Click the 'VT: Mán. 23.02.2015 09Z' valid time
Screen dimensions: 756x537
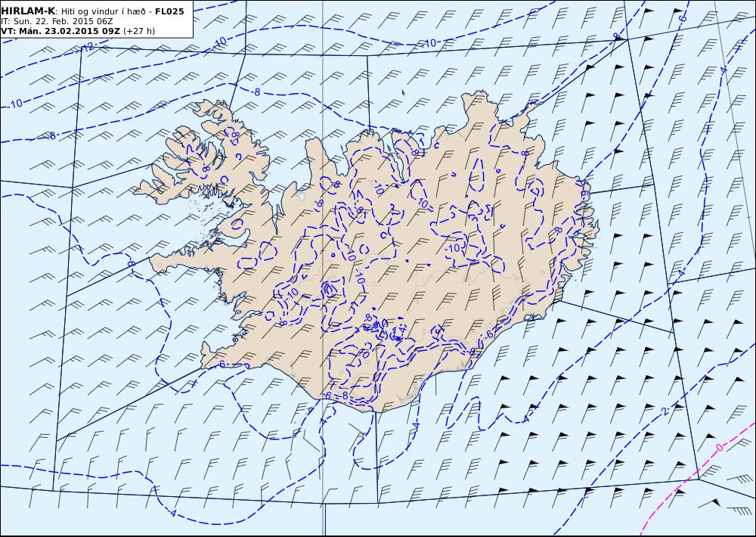[60, 31]
